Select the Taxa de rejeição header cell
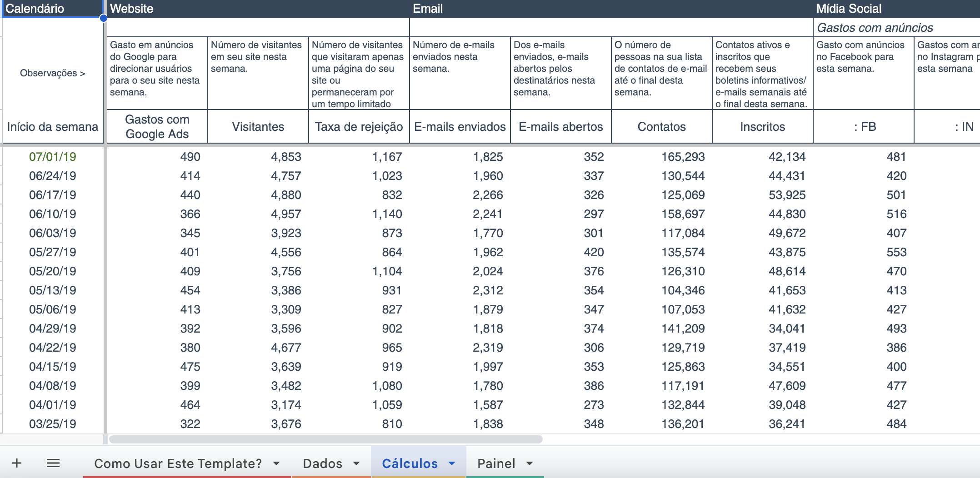The width and height of the screenshot is (980, 478). click(358, 127)
